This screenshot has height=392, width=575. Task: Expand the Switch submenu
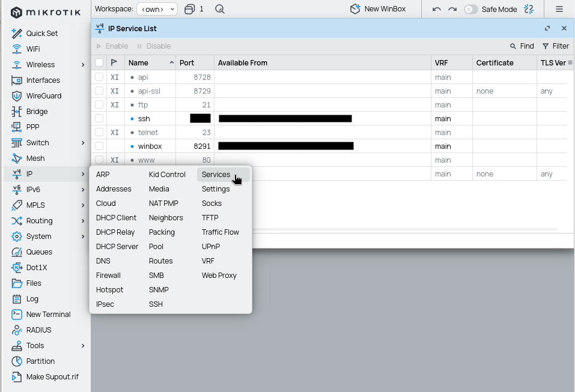point(83,143)
